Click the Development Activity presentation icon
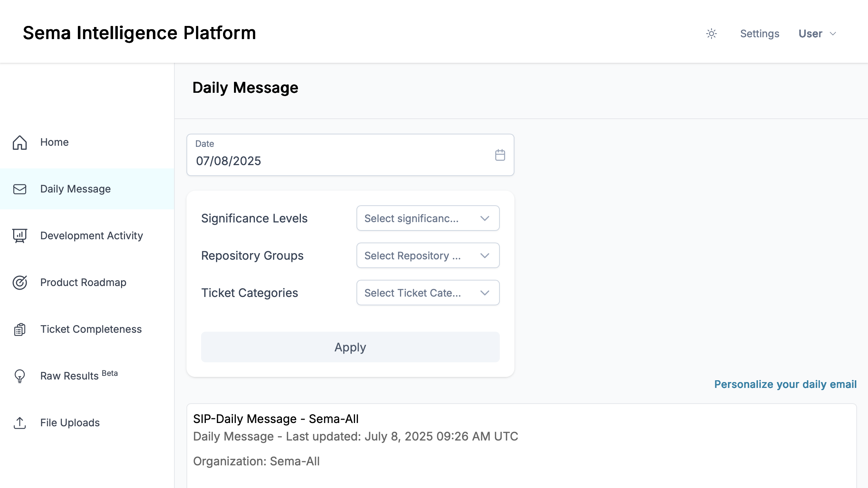The image size is (868, 488). click(20, 236)
